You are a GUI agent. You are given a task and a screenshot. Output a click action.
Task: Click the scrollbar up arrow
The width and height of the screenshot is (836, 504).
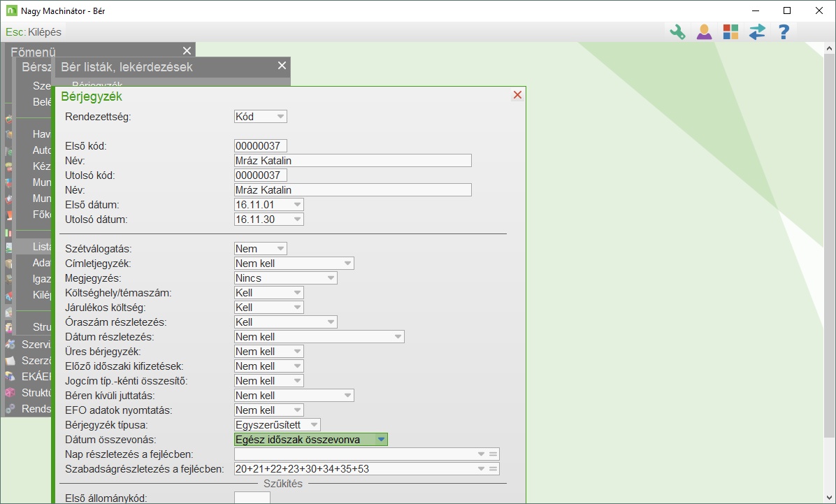point(829,48)
